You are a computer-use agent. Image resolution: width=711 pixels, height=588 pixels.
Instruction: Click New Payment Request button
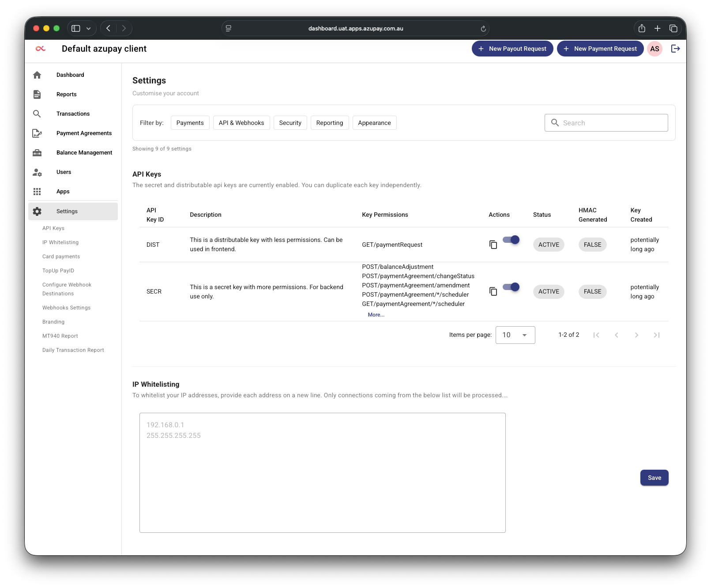coord(600,49)
